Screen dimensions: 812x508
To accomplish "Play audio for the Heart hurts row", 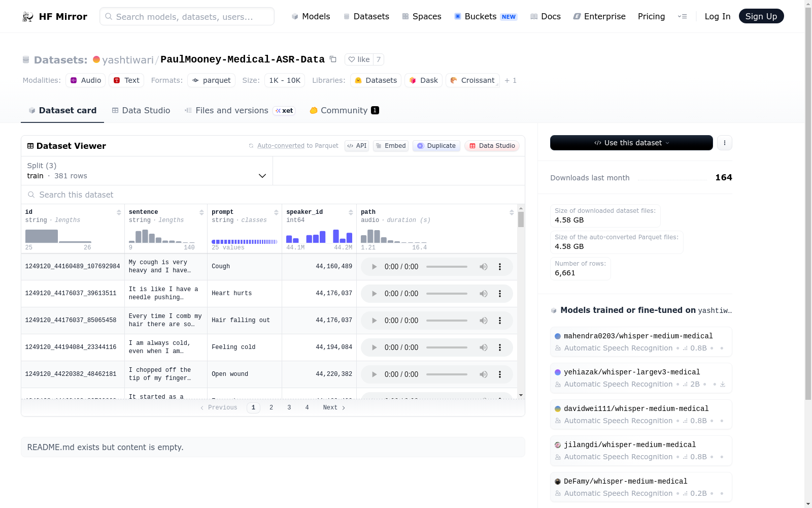I will coord(374,294).
